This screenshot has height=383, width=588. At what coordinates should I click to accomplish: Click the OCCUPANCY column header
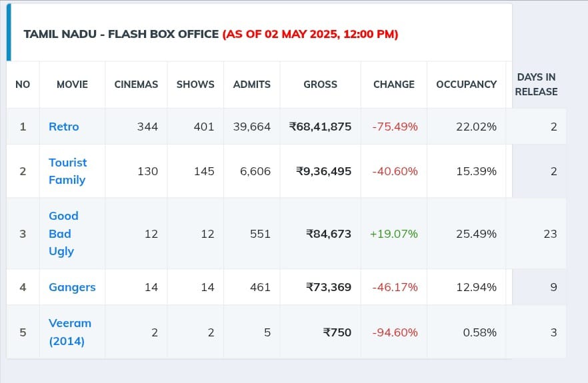click(x=467, y=85)
